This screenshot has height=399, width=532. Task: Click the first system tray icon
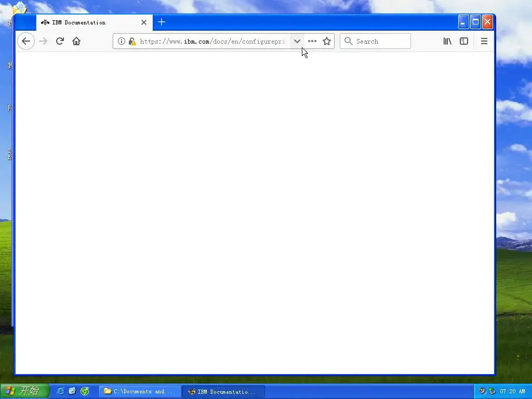[482, 391]
